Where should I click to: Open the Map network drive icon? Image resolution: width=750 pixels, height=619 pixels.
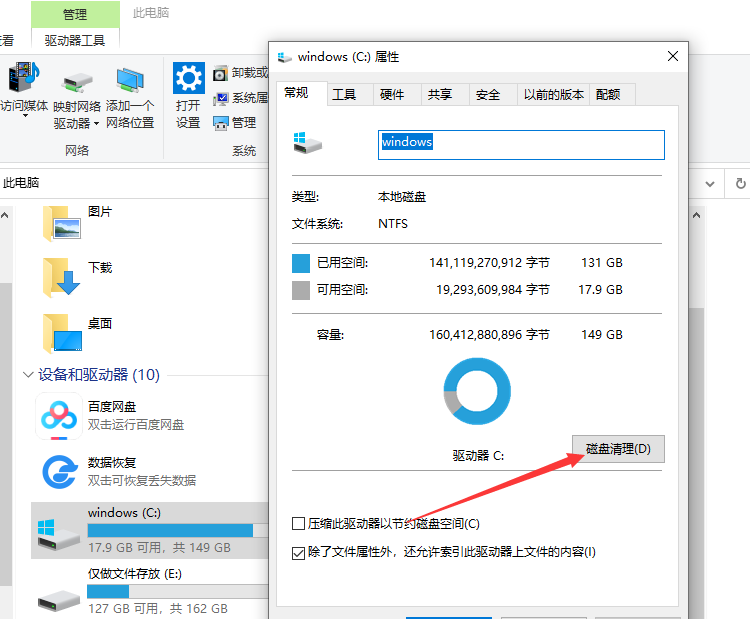77,82
